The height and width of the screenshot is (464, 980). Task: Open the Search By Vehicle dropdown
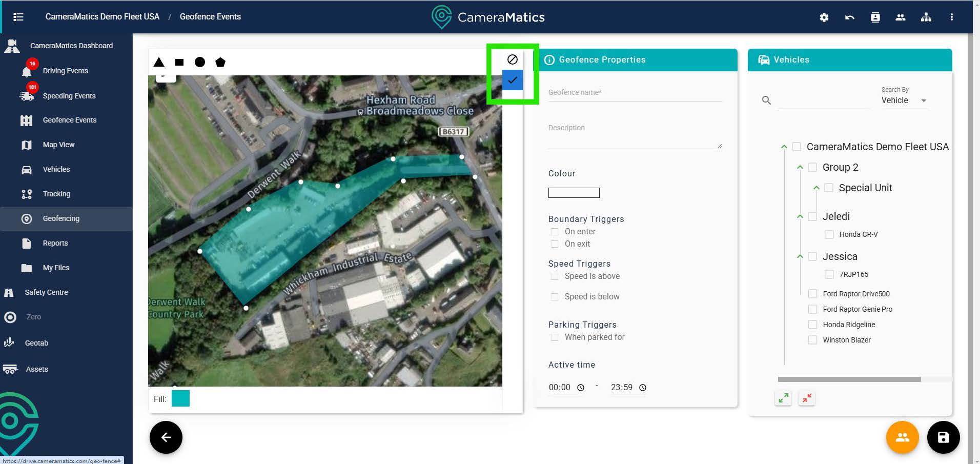tap(905, 100)
